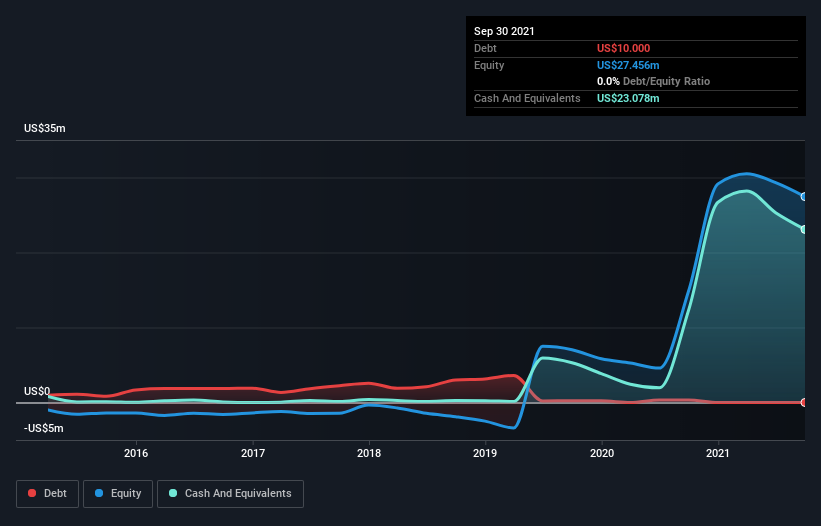Select the 2019 x-axis label

(x=485, y=453)
